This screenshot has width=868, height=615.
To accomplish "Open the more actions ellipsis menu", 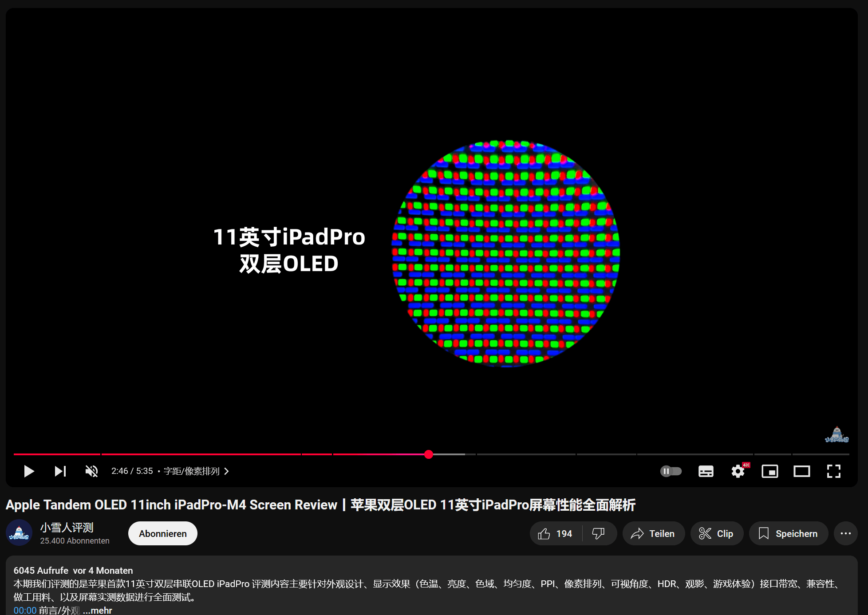I will (x=846, y=533).
